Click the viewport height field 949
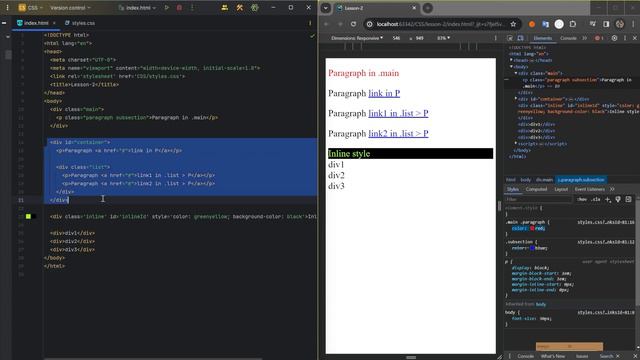 [x=419, y=38]
